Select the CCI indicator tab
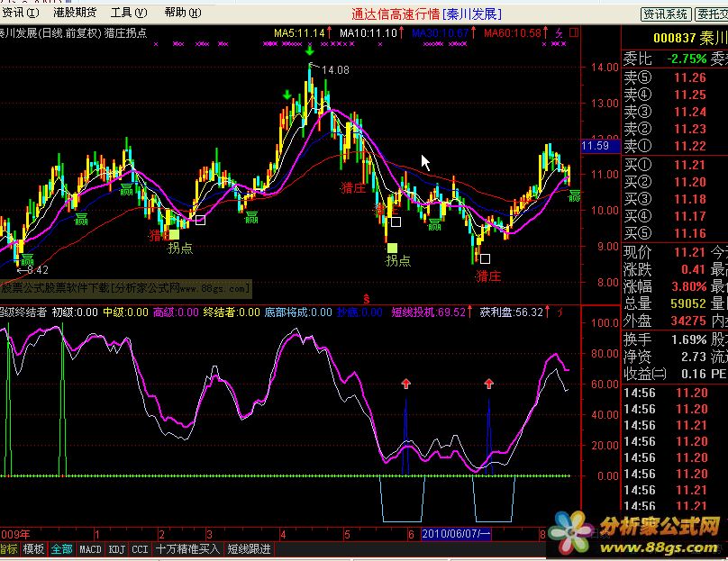 click(141, 549)
